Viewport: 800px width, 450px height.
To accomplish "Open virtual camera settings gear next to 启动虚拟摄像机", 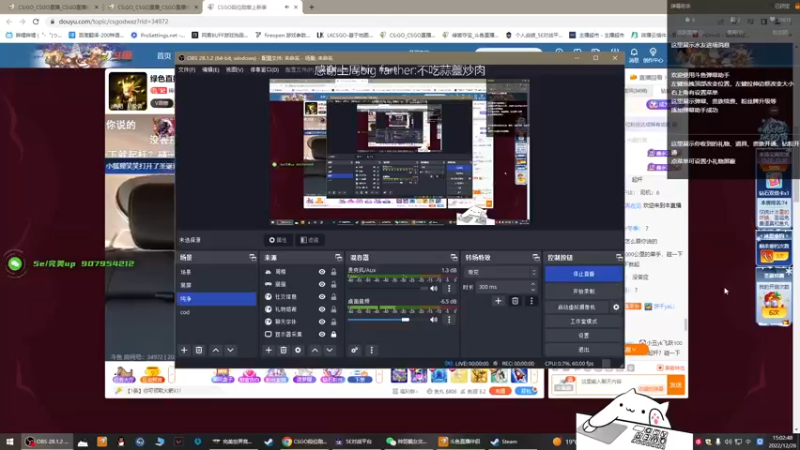I will click(616, 307).
